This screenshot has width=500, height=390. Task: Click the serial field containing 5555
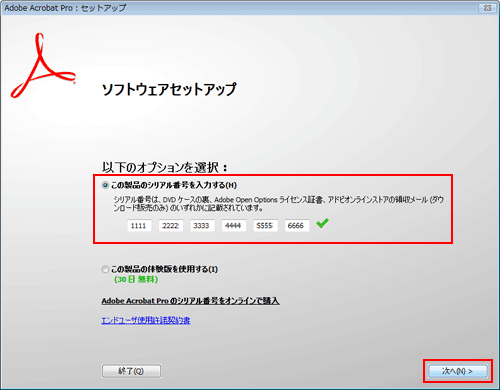point(265,226)
